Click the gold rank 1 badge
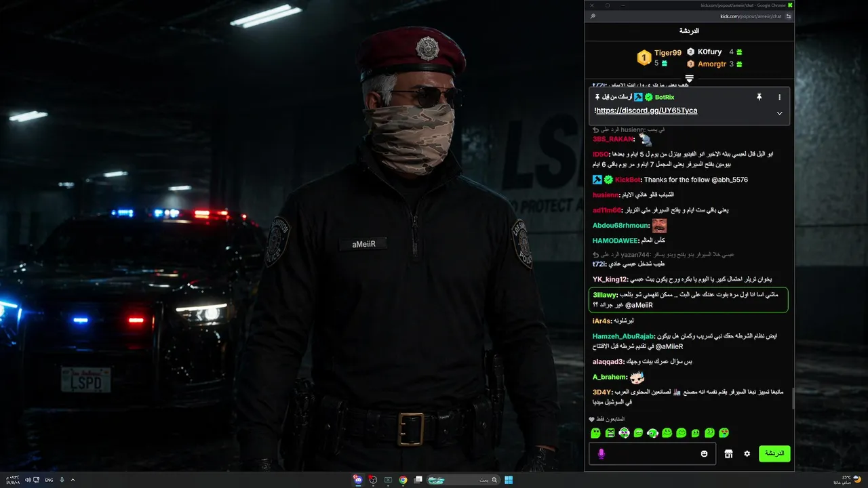The image size is (868, 488). (644, 58)
